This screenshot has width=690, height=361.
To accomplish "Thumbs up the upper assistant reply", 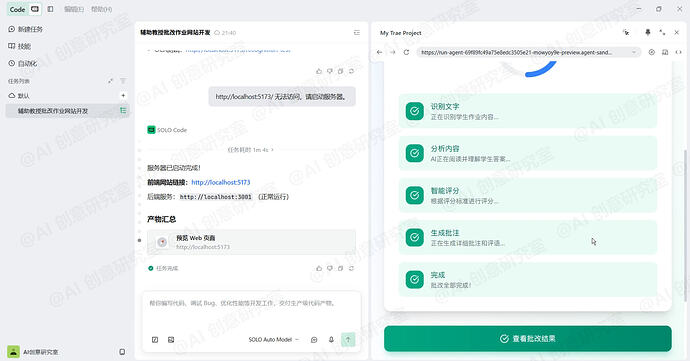I will click(x=319, y=71).
